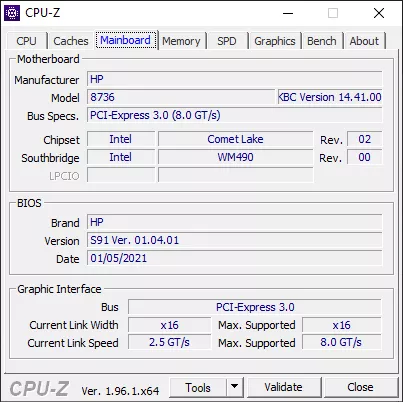
Task: Click the Validate button
Action: tap(284, 387)
